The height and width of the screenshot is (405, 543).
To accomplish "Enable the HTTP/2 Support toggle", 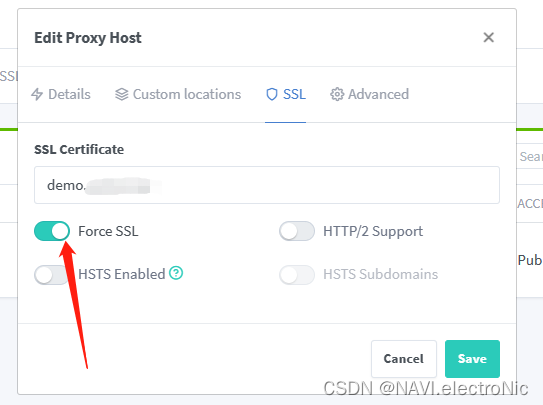I will pos(297,231).
